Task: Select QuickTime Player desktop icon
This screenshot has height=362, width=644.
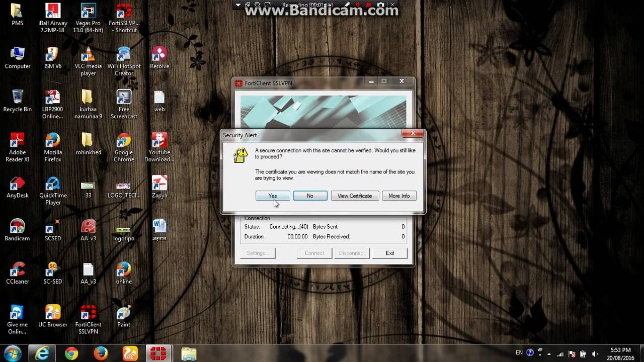Action: tap(53, 191)
